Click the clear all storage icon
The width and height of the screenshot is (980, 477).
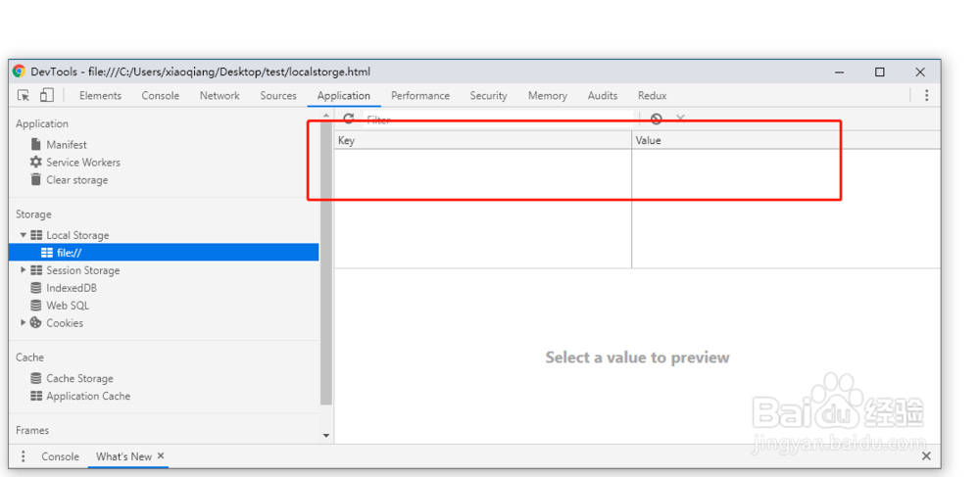coord(657,119)
